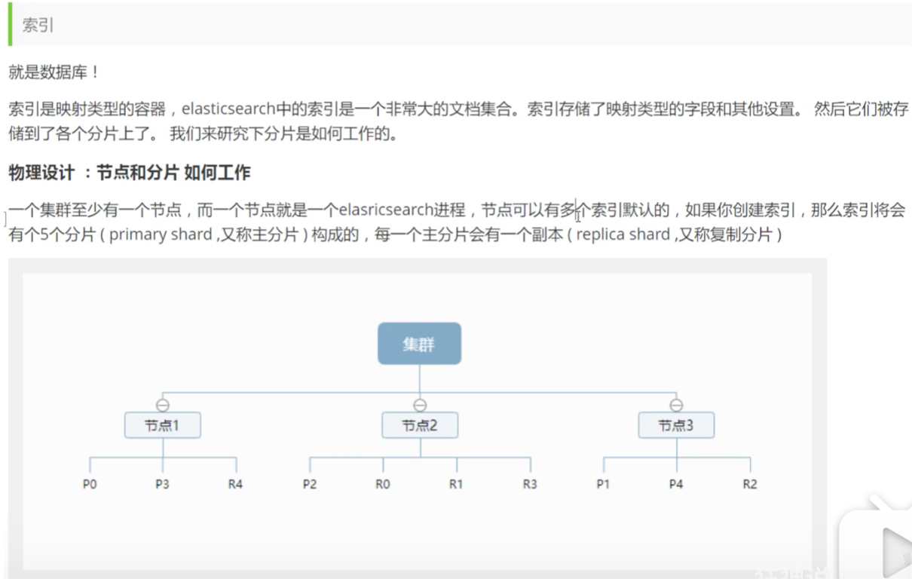The image size is (912, 588).
Task: Click the R3 shard label
Action: [530, 484]
